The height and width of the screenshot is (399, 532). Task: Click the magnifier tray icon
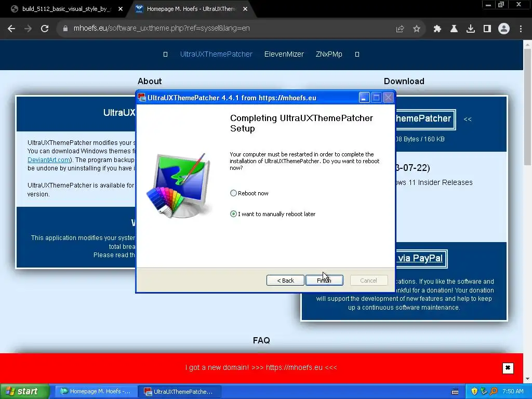pos(494,391)
